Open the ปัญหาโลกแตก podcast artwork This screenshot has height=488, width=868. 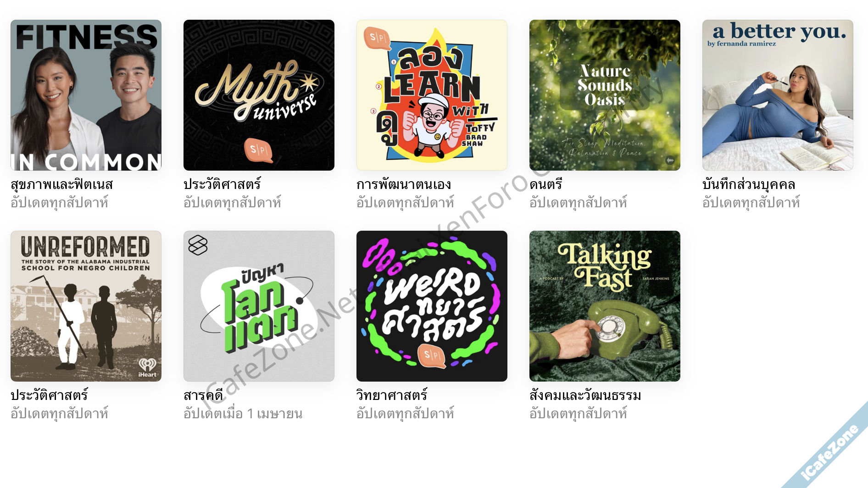259,306
